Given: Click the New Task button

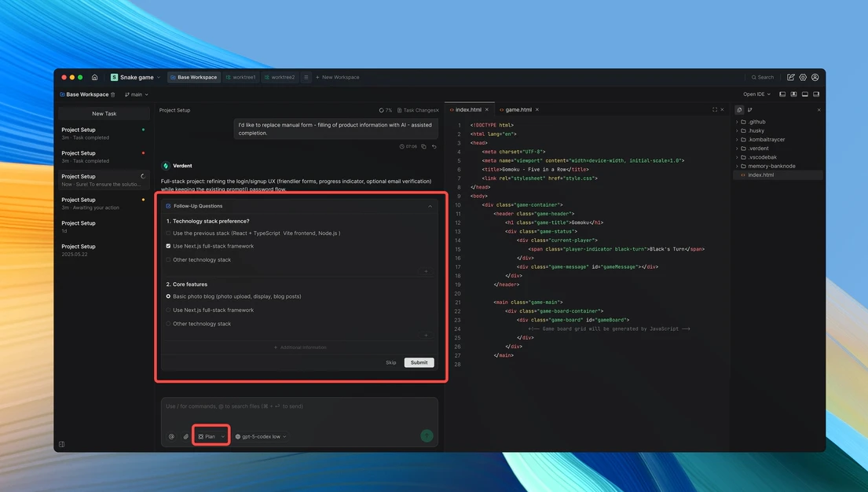Looking at the screenshot, I should (x=104, y=114).
